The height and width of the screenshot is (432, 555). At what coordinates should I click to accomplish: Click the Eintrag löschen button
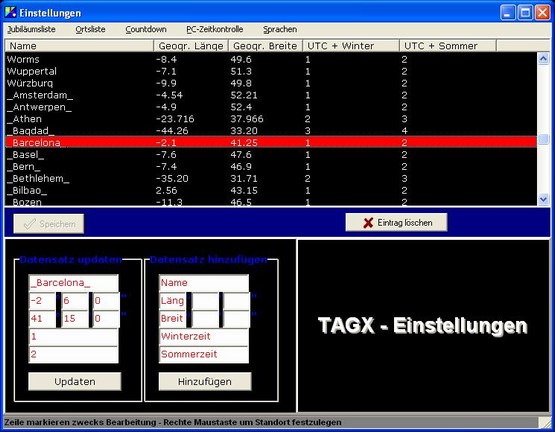[x=396, y=222]
